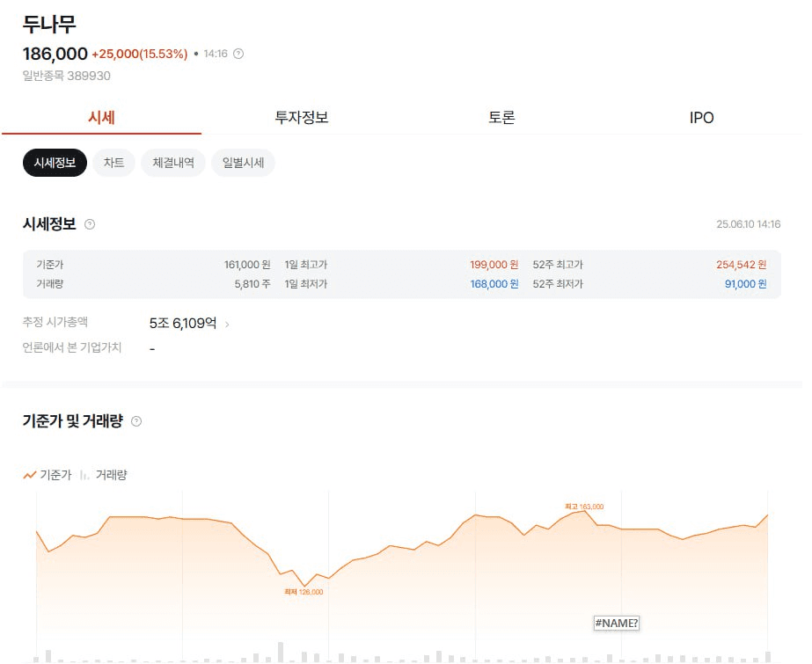Click the help icon beside 기준가 및 거래량

(x=136, y=421)
